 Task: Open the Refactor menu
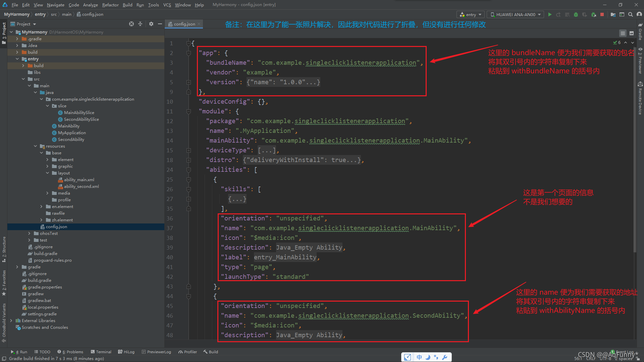110,5
